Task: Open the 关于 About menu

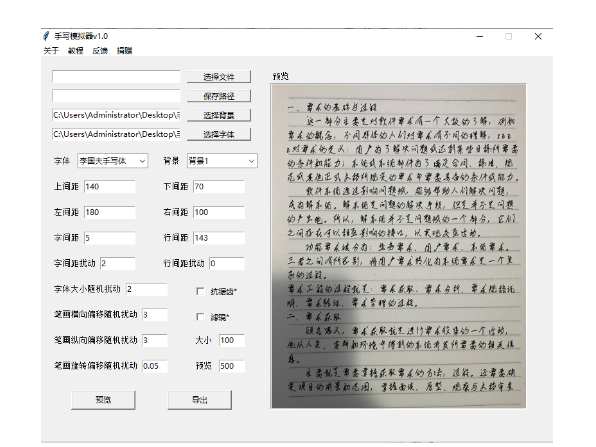Action: [51, 51]
